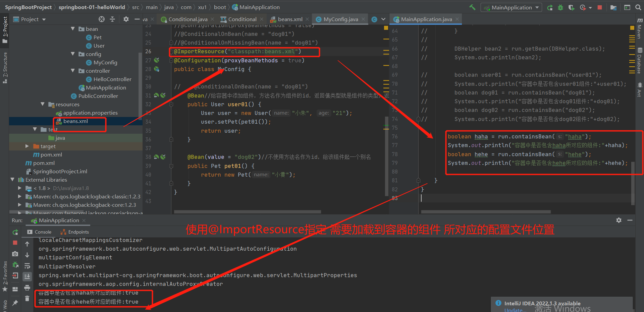Open Run panel settings gear
This screenshot has width=644, height=312.
tap(619, 220)
